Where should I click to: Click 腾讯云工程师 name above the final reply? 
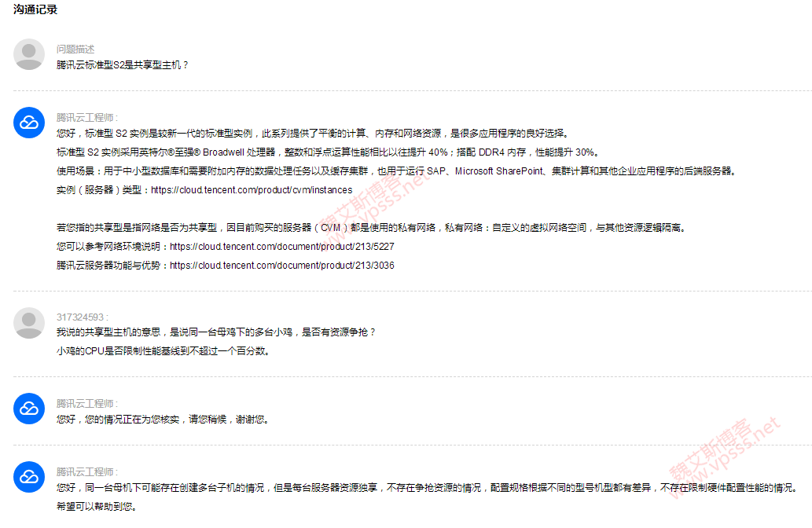86,471
